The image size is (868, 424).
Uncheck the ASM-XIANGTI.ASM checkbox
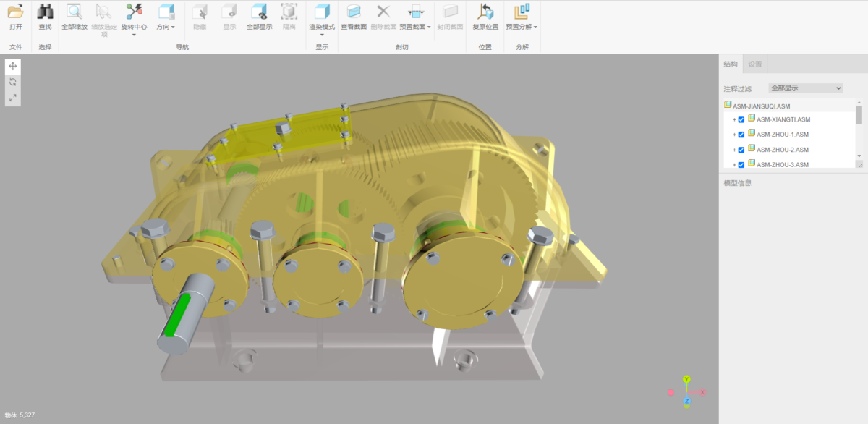(741, 120)
